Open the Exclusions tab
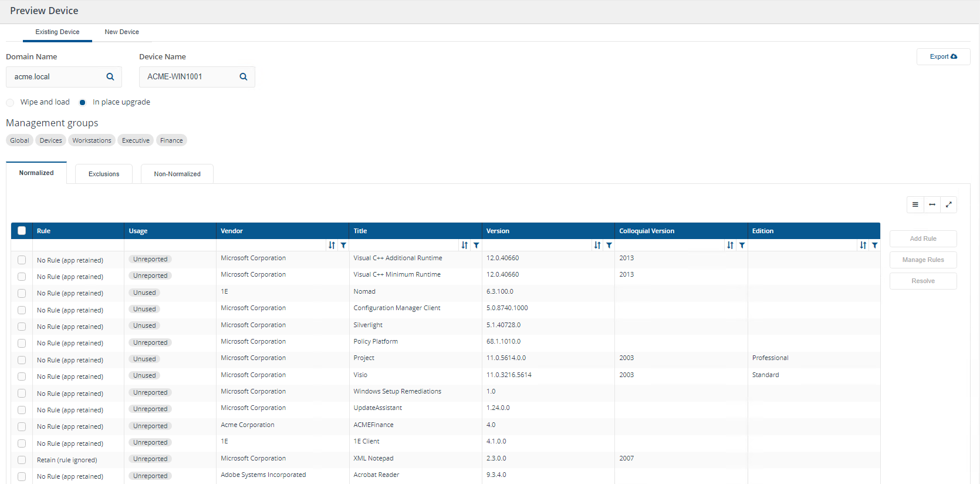The width and height of the screenshot is (980, 484). (x=104, y=174)
